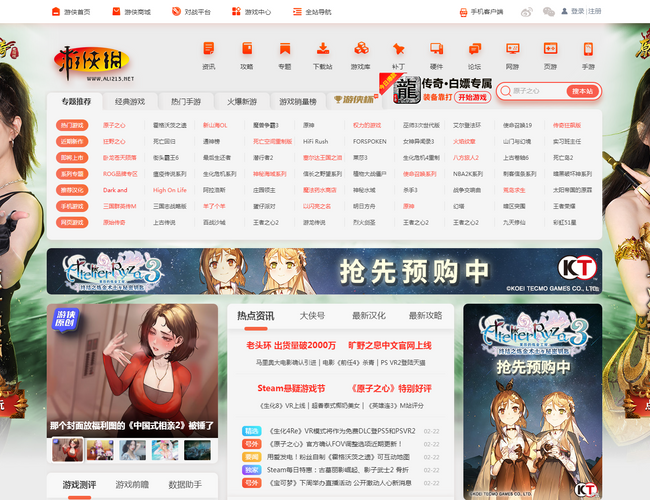This screenshot has height=500, width=650.
Task: Click the 论坛 forum icon
Action: click(x=474, y=54)
